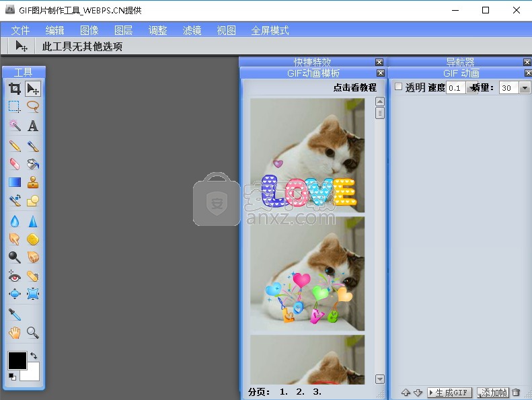Click template scrollbar down arrow
This screenshot has width=532, height=400.
point(380,379)
